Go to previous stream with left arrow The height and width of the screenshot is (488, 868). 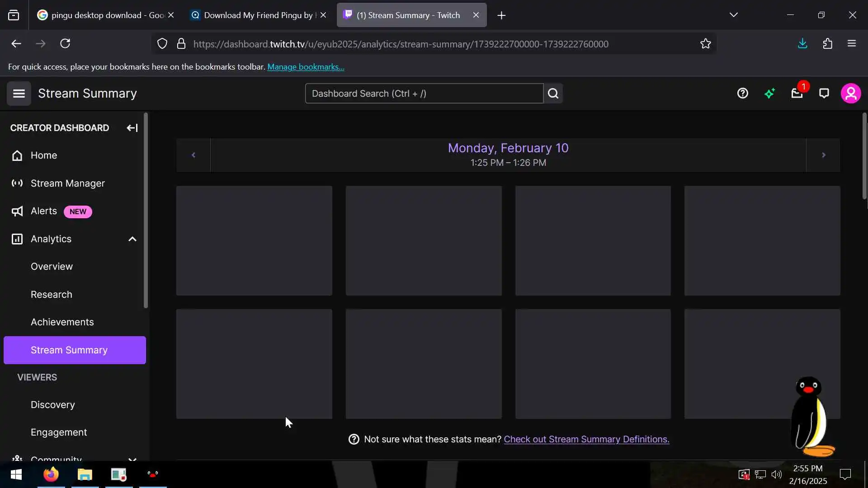[x=193, y=155]
